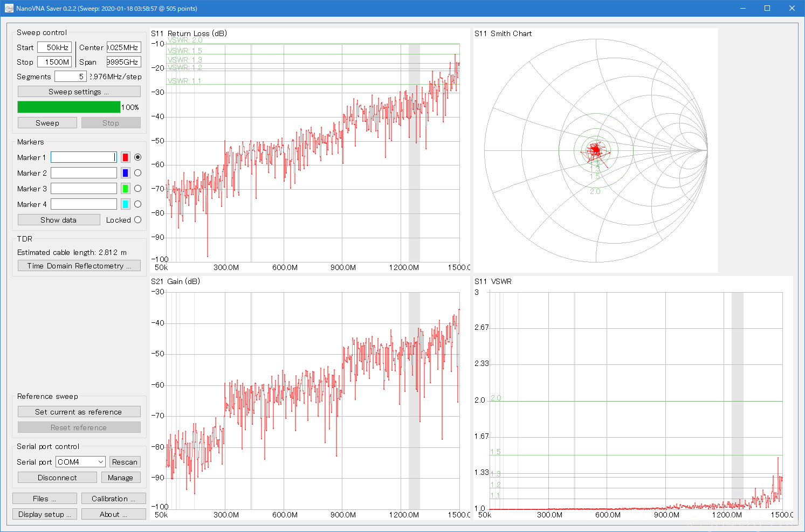This screenshot has height=532, width=805.
Task: Click the cyan Marker 4 color swatch
Action: click(125, 204)
